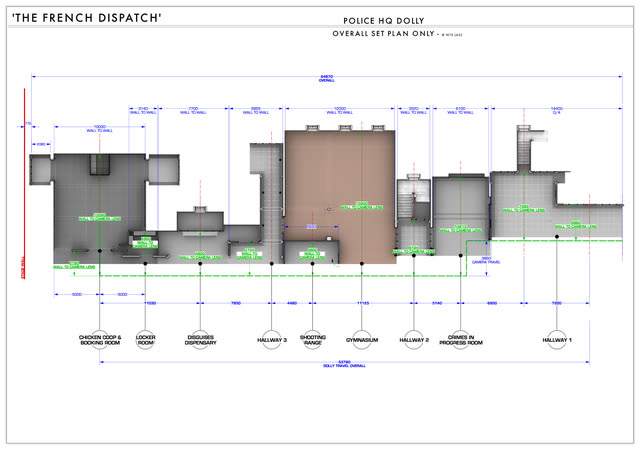Click the POLICE HQ DOLLY heading
The width and height of the screenshot is (640, 450).
click(x=384, y=21)
